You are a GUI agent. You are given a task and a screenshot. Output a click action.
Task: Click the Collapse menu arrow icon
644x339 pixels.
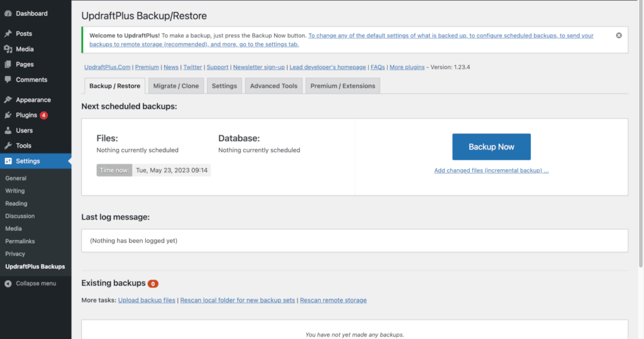tap(8, 284)
